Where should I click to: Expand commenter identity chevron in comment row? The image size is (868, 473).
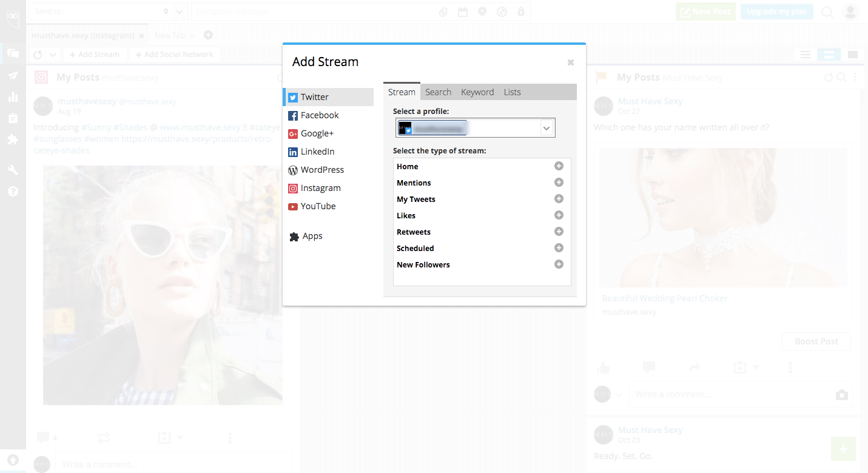pyautogui.click(x=619, y=395)
